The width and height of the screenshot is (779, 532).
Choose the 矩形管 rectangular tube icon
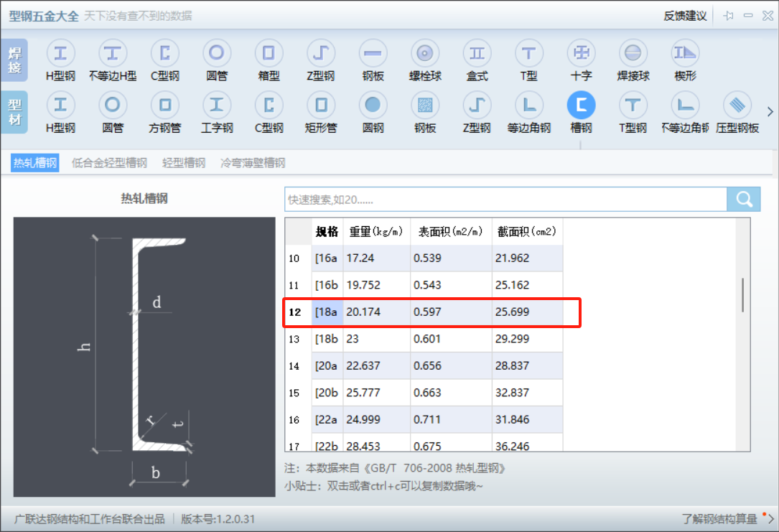point(321,105)
